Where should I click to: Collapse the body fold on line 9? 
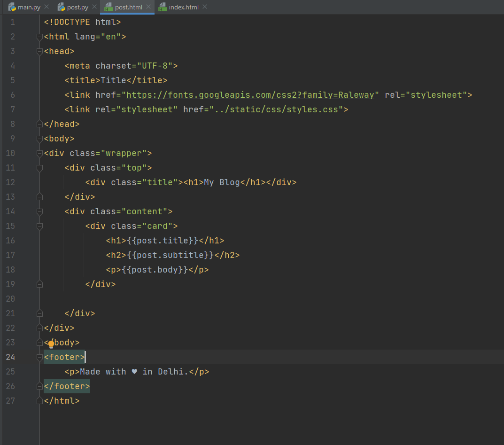39,139
